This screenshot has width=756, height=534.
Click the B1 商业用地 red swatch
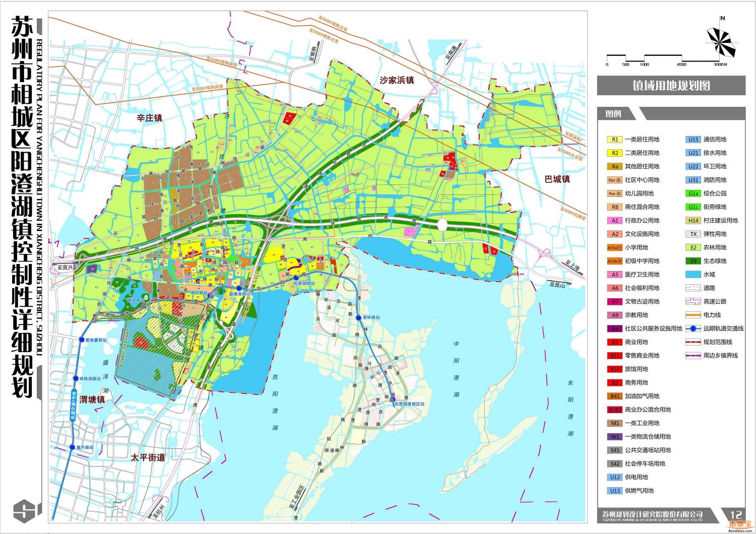click(615, 342)
